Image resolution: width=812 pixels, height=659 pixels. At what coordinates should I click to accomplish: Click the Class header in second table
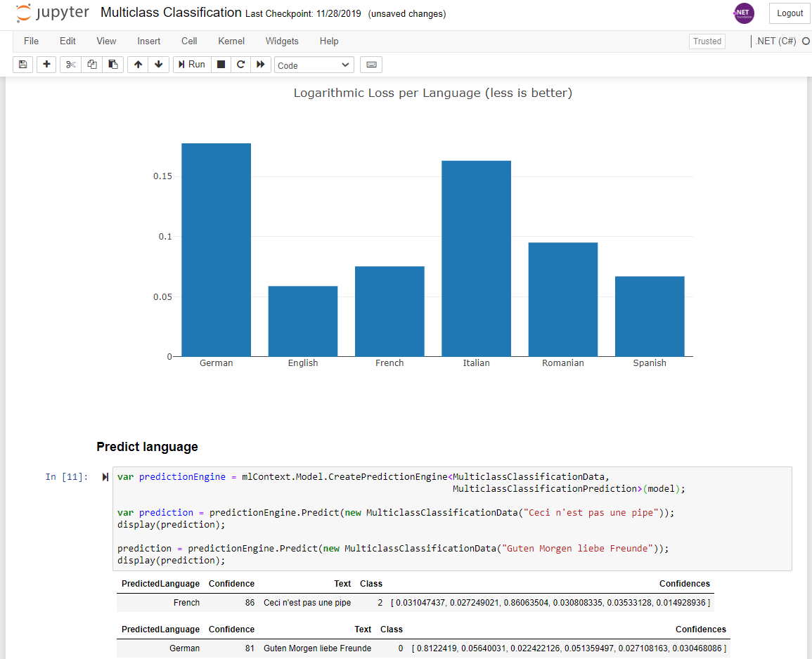pos(392,629)
